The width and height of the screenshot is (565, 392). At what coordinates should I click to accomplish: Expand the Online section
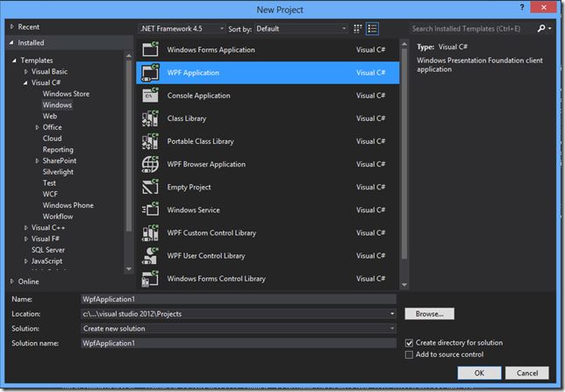[x=12, y=282]
